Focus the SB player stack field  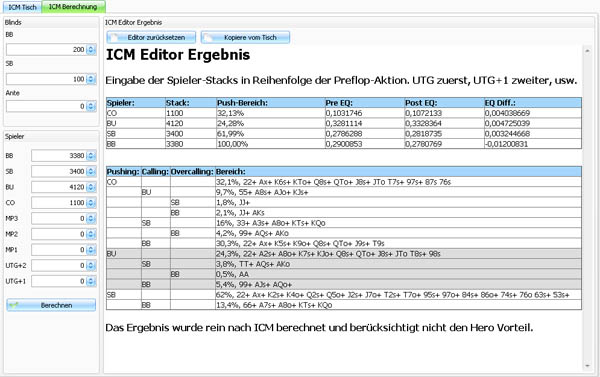(59, 171)
